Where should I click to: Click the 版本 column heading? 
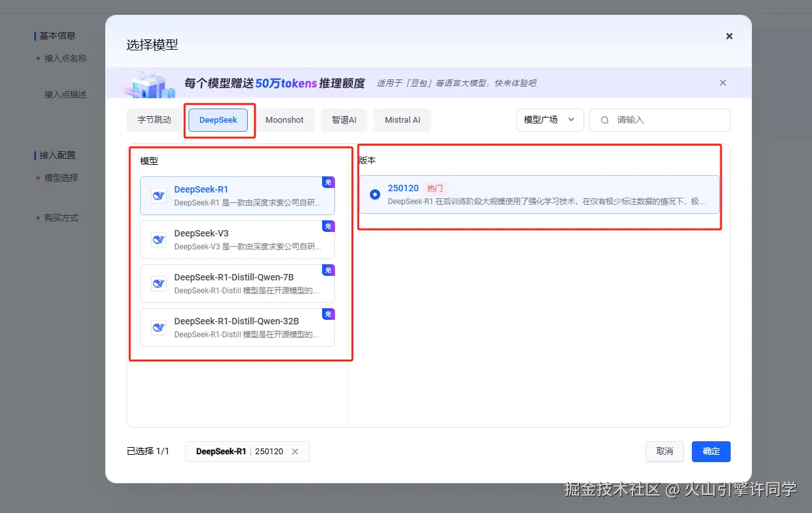[367, 160]
